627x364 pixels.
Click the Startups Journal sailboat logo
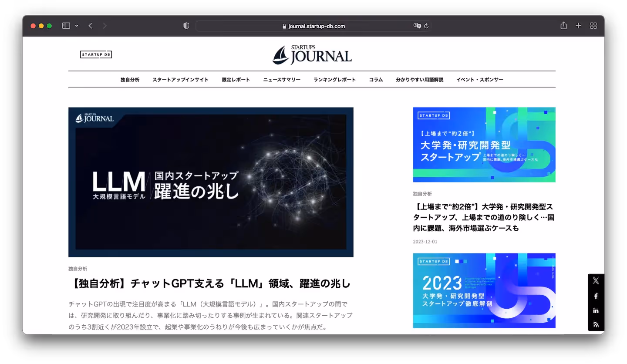312,55
